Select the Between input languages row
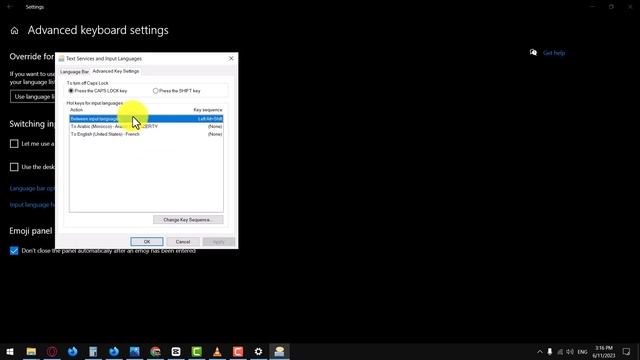The height and width of the screenshot is (360, 640). [x=146, y=119]
